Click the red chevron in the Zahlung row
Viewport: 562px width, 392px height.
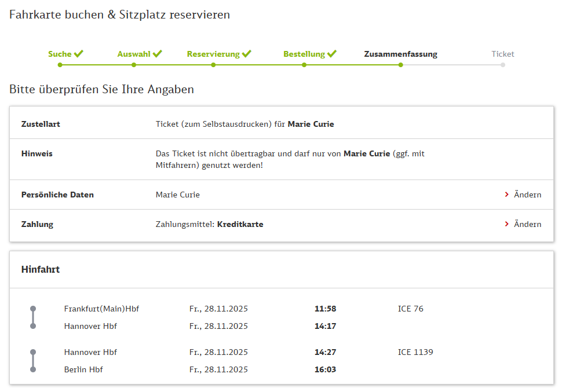(507, 224)
